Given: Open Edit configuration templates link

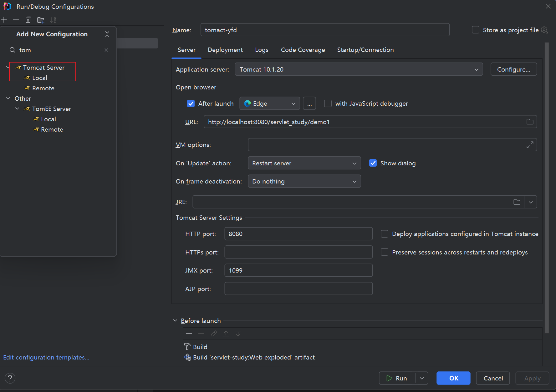Looking at the screenshot, I should [x=46, y=357].
